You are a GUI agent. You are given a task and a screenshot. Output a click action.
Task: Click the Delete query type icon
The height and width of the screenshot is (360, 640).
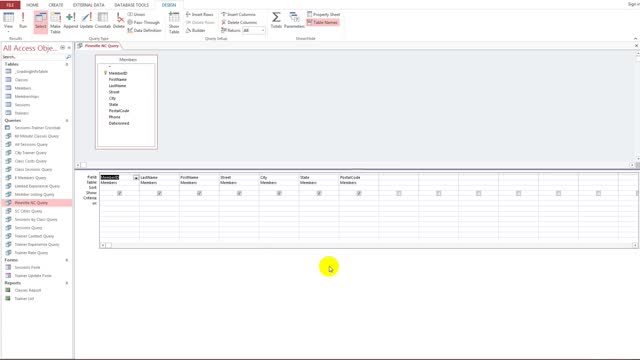tap(119, 20)
